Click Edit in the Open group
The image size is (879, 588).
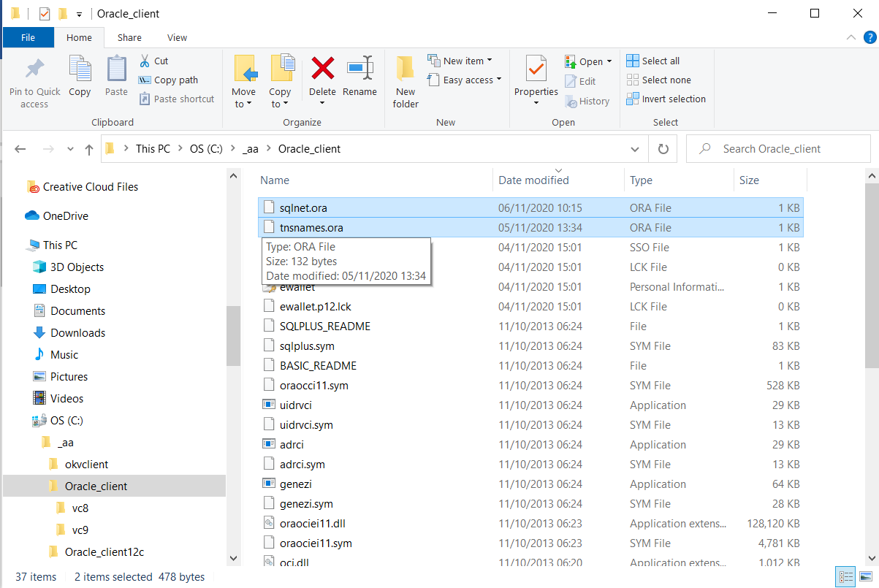pyautogui.click(x=581, y=81)
